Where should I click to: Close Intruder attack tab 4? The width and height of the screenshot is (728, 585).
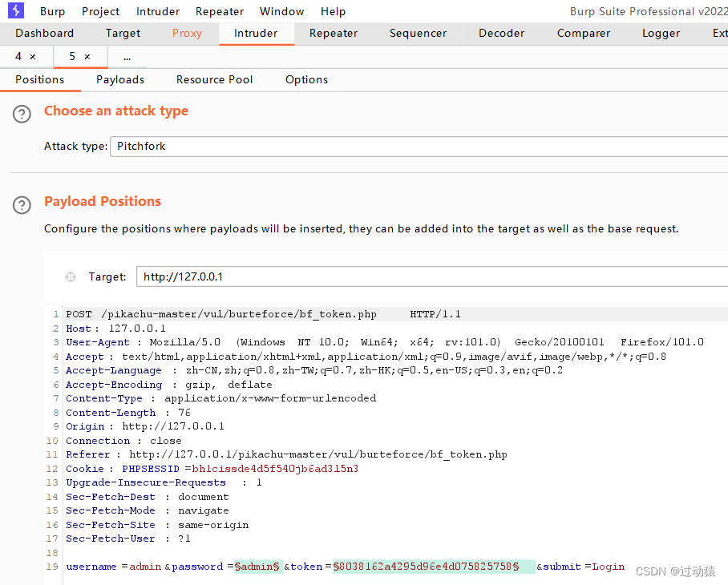point(33,57)
